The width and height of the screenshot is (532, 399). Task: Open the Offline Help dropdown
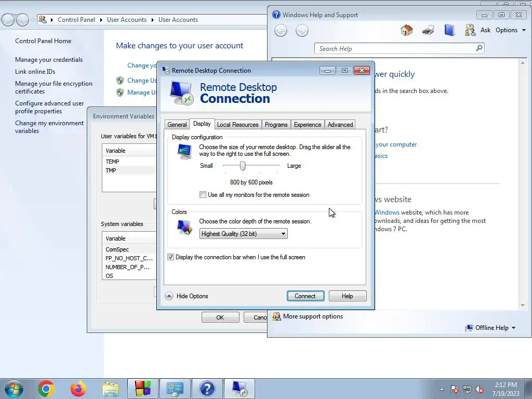point(490,328)
